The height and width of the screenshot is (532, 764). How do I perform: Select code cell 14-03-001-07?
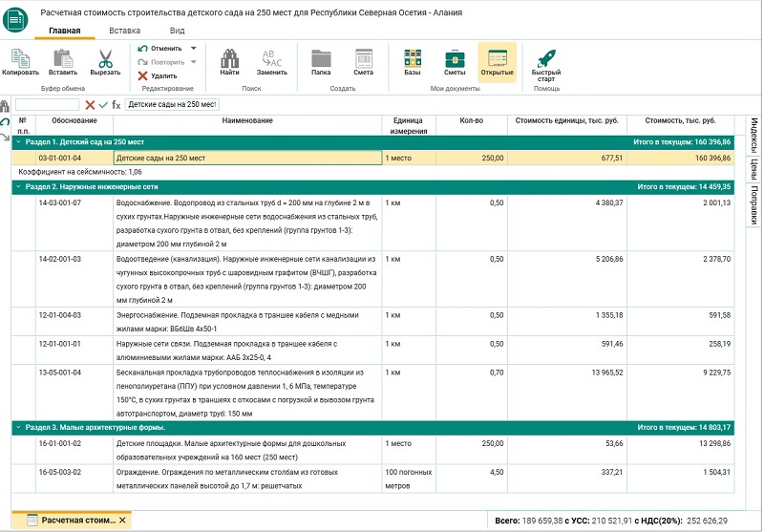point(74,223)
